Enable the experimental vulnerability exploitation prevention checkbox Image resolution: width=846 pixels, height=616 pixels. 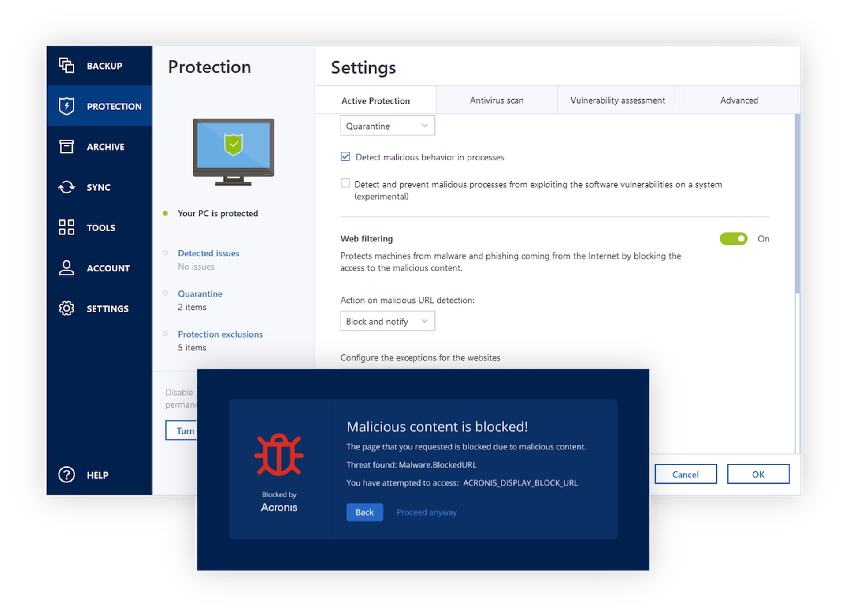[345, 183]
